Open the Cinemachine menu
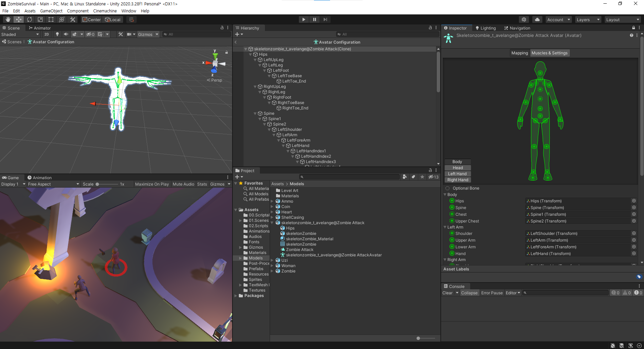This screenshot has width=644, height=349. pyautogui.click(x=105, y=11)
